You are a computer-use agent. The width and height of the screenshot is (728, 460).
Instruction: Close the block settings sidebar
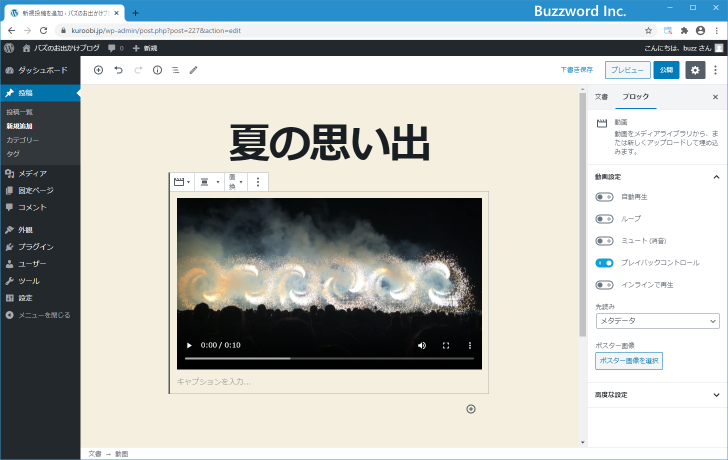(715, 97)
